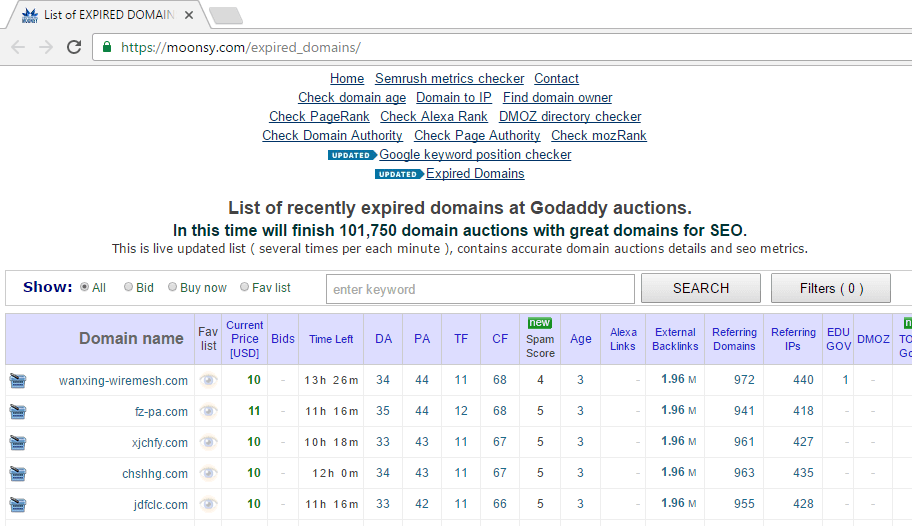Image resolution: width=912 pixels, height=526 pixels.
Task: Open Check Domain Authority link
Action: coord(332,136)
